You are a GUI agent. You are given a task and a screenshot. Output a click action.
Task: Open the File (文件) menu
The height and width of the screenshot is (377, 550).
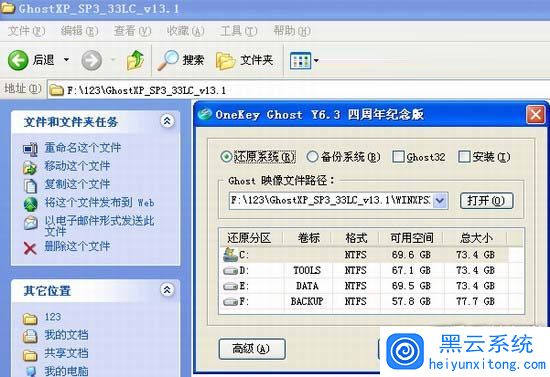pyautogui.click(x=26, y=31)
